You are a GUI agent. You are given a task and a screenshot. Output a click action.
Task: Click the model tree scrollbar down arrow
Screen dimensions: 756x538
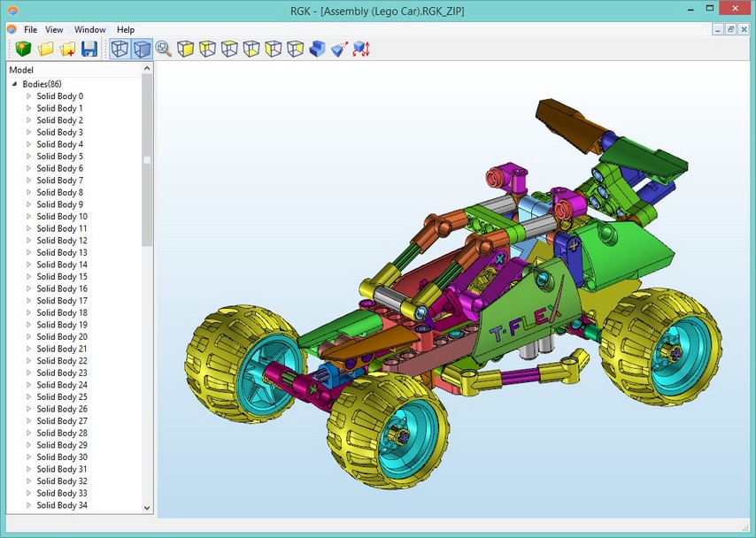click(x=148, y=508)
